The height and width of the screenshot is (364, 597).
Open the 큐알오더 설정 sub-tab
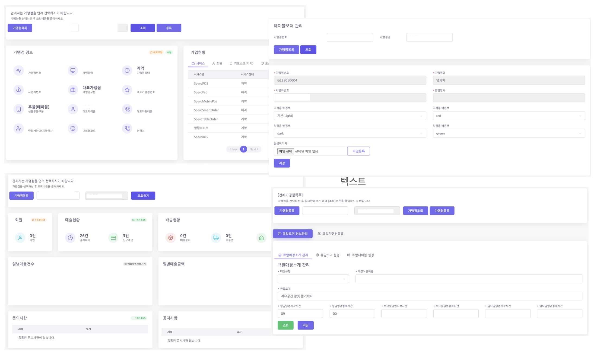328,255
